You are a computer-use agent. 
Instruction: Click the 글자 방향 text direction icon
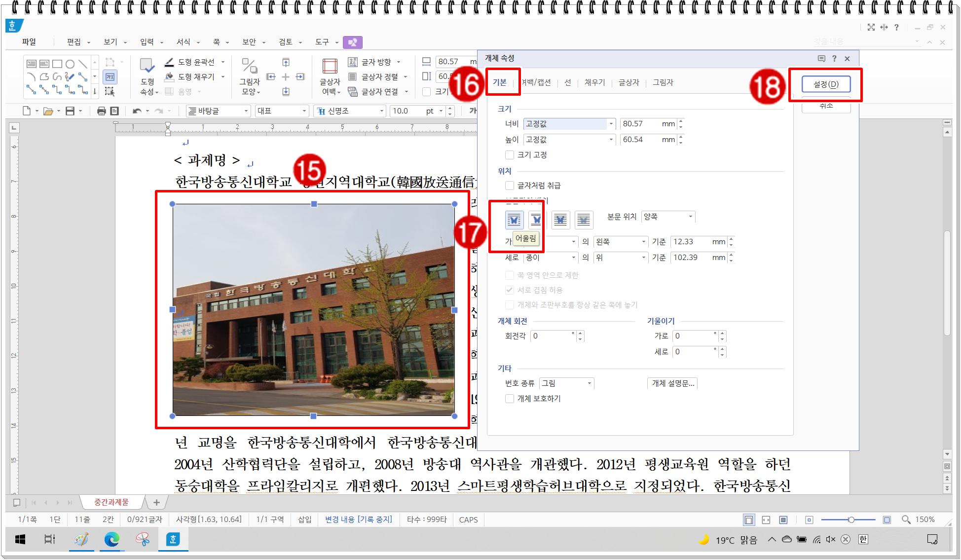(x=353, y=62)
